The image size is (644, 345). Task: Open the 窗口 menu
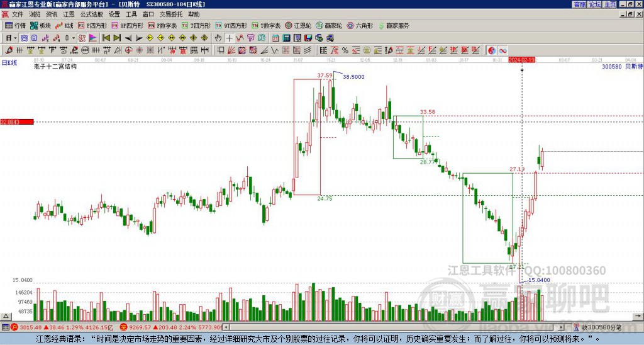[x=148, y=14]
